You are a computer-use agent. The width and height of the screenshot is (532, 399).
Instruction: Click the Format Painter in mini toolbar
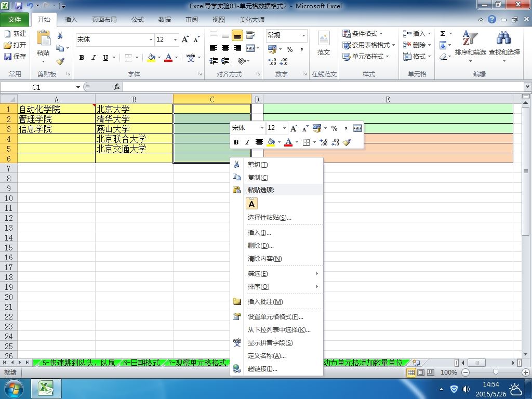347,142
